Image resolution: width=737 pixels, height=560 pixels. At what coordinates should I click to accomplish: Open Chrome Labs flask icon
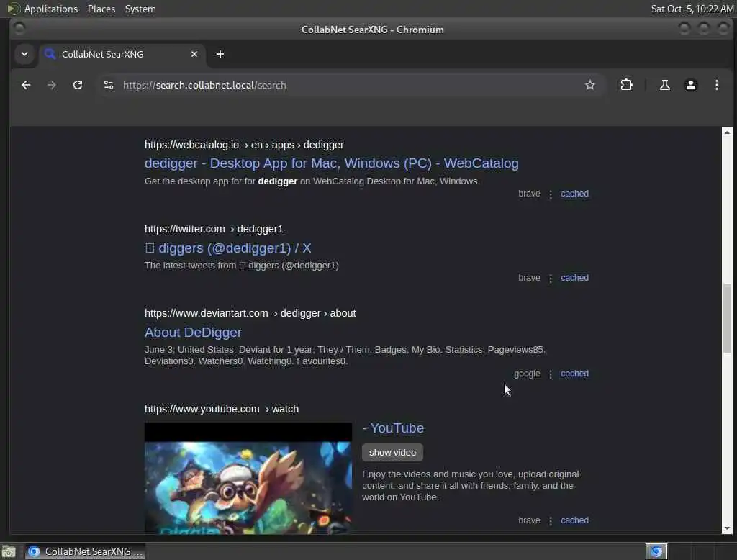tap(664, 85)
